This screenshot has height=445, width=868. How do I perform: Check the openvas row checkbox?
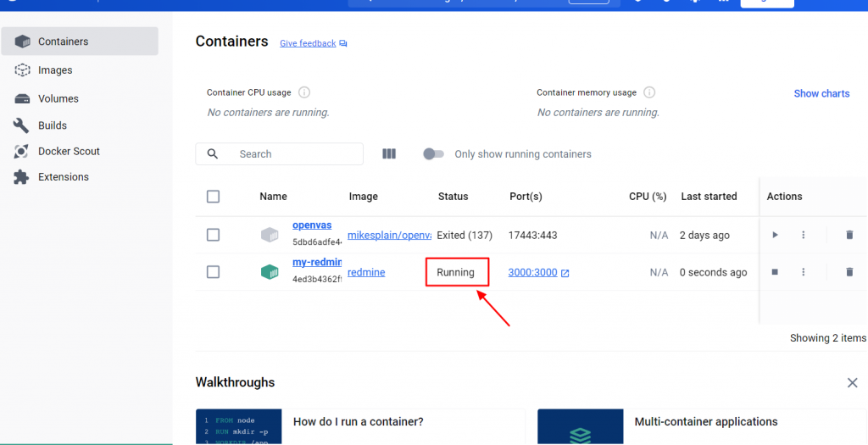point(213,235)
